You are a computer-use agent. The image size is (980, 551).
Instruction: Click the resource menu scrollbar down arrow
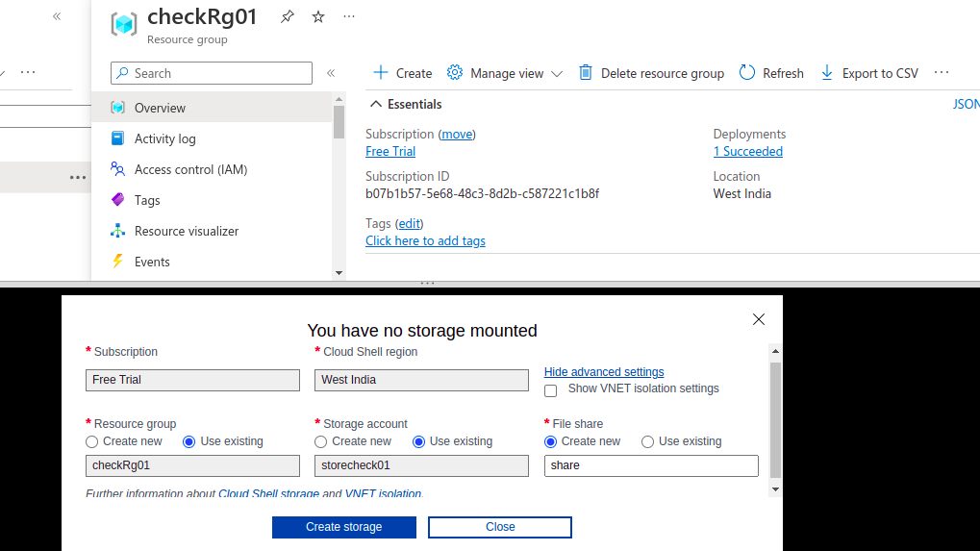pyautogui.click(x=339, y=273)
